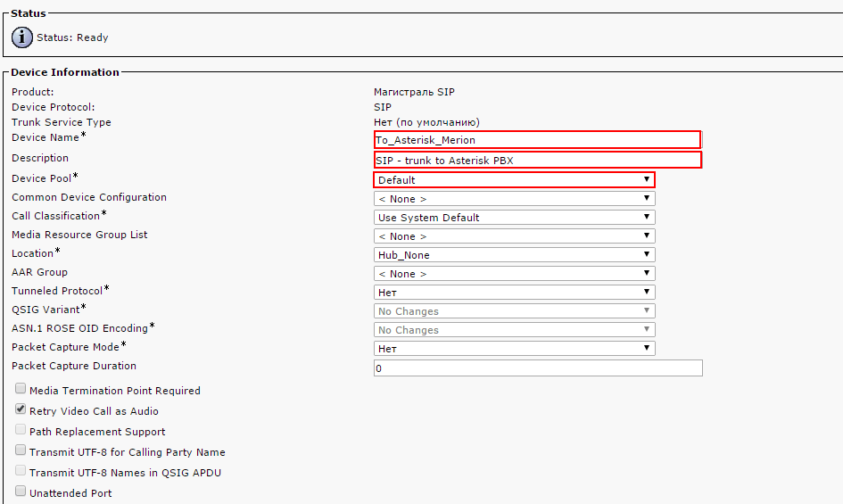The height and width of the screenshot is (504, 843).
Task: Enable the Unattended Port checkbox
Action: tap(21, 491)
